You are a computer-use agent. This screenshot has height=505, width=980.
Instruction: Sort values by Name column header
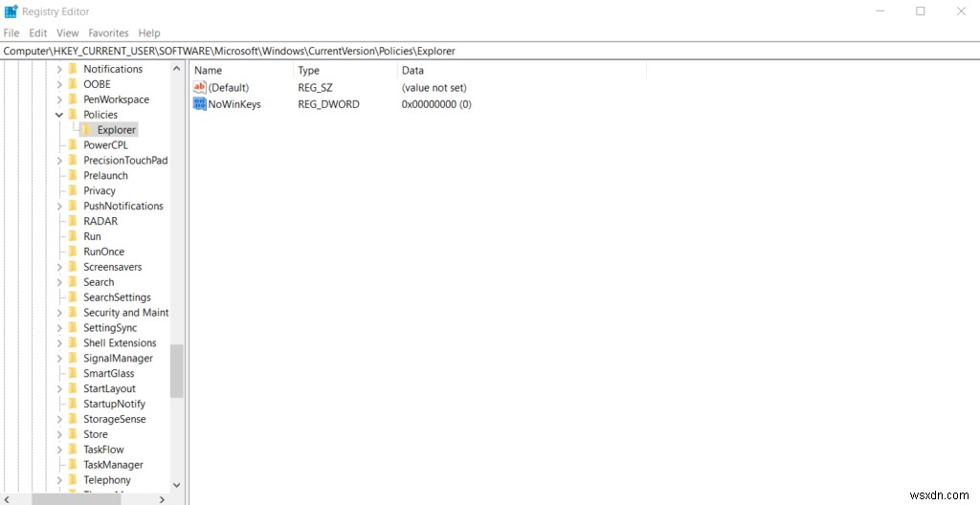[x=241, y=71]
